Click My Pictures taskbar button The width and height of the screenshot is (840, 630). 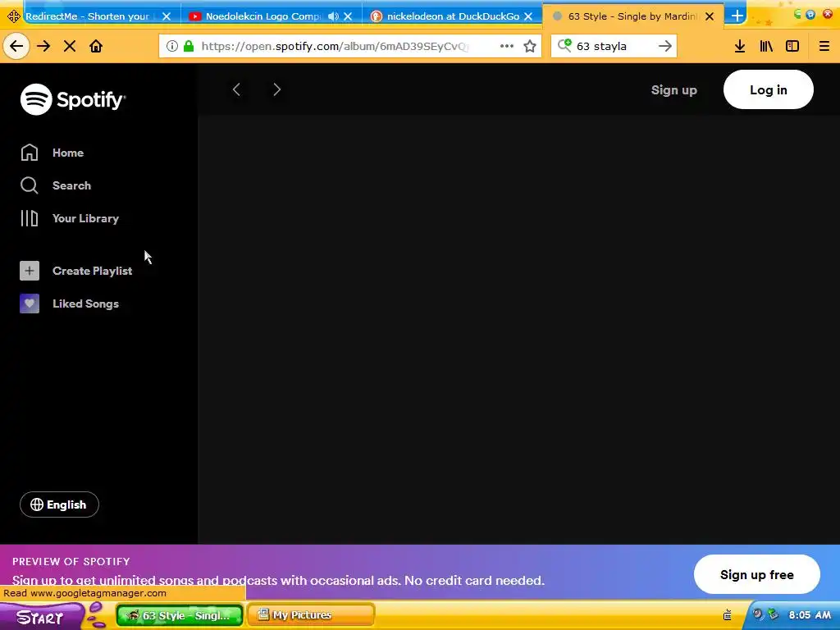pyautogui.click(x=311, y=615)
